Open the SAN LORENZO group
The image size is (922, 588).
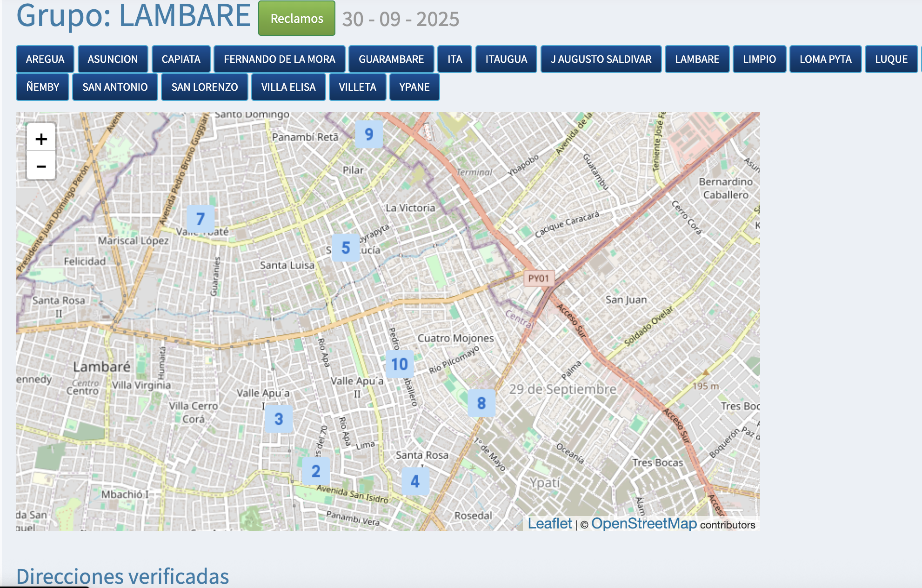204,87
